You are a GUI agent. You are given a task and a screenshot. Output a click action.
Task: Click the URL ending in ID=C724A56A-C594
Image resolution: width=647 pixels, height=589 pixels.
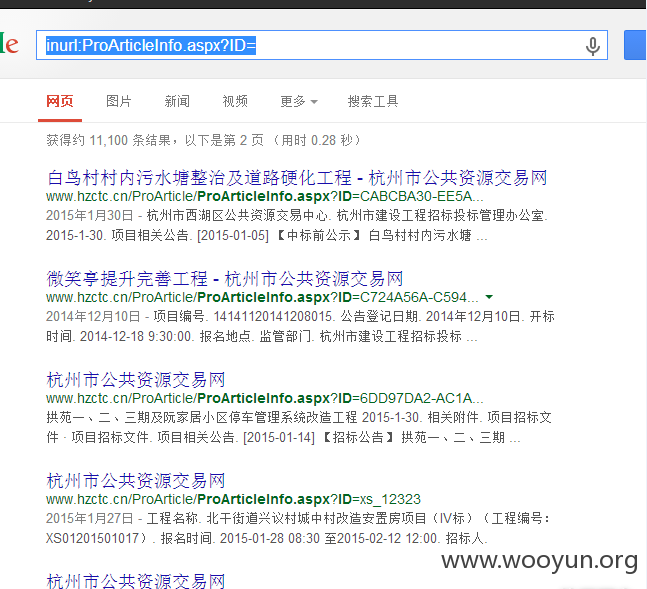(262, 297)
